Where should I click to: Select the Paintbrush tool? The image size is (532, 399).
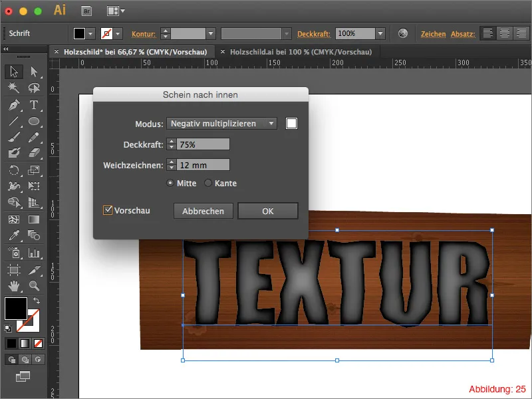pyautogui.click(x=14, y=137)
